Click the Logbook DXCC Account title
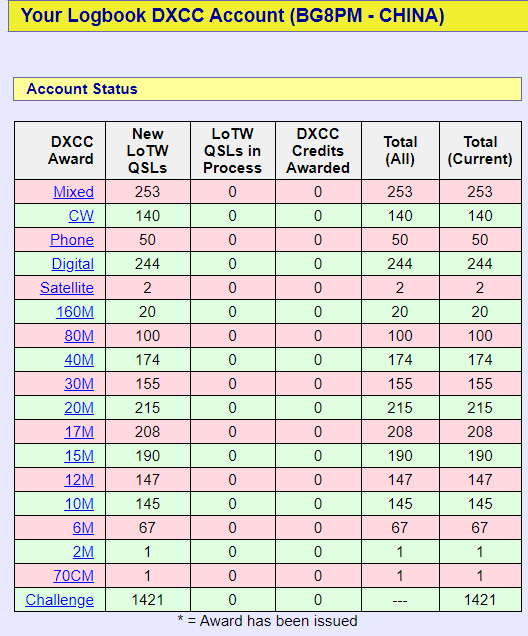 coord(232,16)
